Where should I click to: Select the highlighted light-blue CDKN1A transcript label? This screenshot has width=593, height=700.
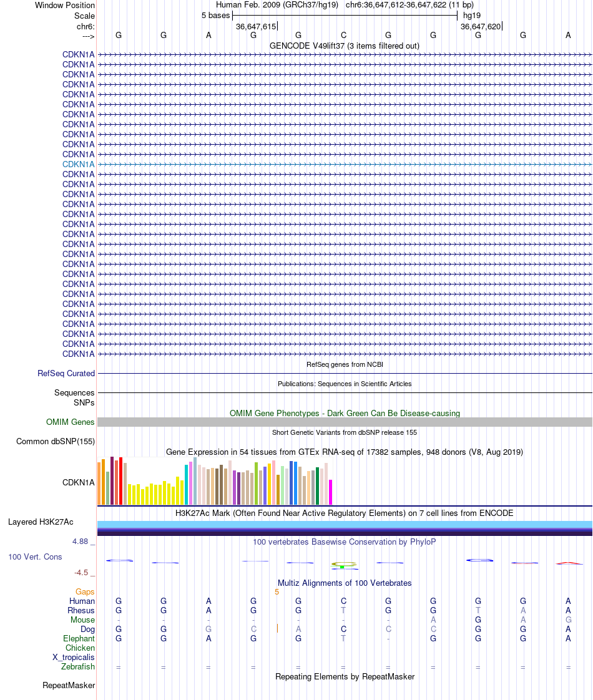(x=79, y=164)
